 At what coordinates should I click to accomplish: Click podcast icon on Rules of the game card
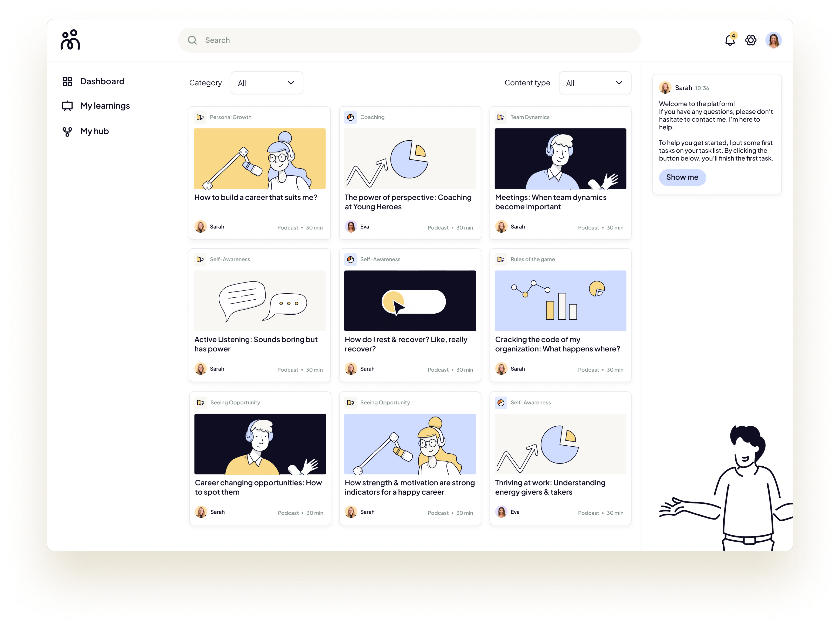click(x=501, y=260)
